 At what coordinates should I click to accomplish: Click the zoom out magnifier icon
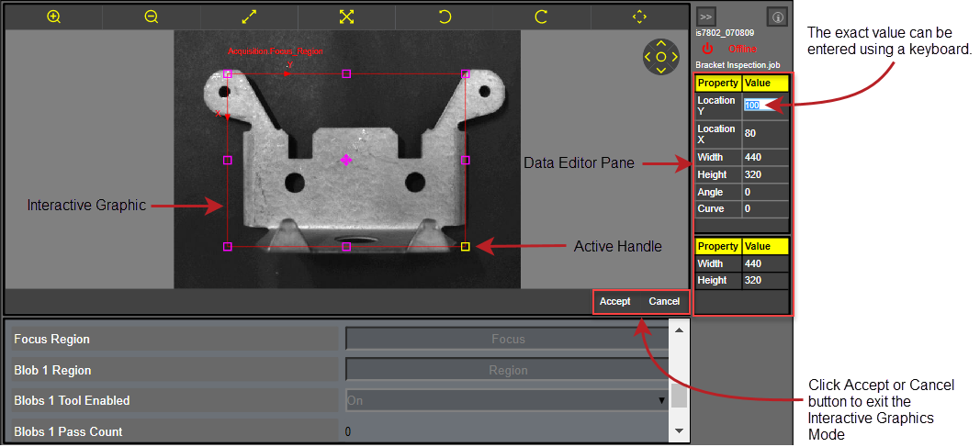point(152,17)
